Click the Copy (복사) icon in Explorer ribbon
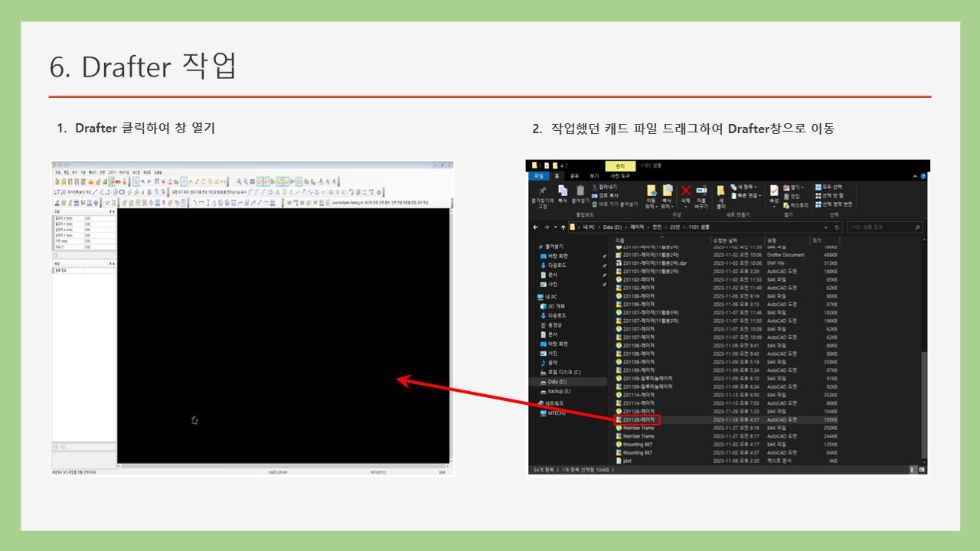This screenshot has width=980, height=551. (563, 191)
